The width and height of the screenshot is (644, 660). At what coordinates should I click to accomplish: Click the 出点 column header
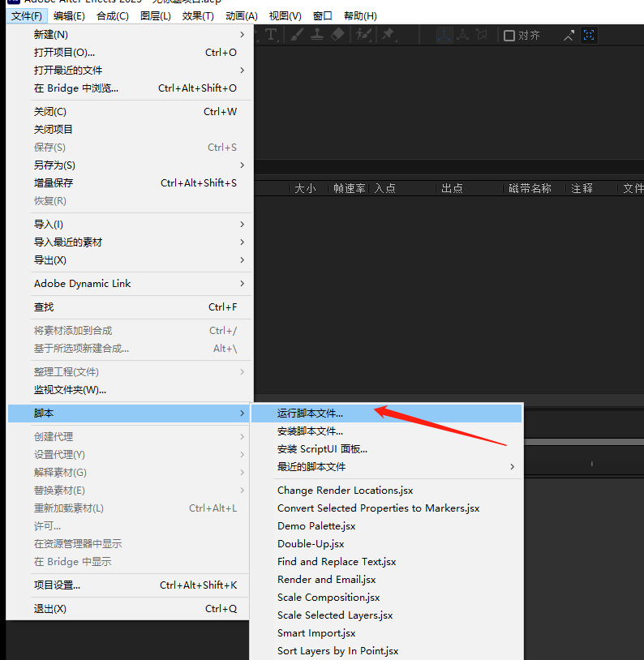(x=452, y=188)
